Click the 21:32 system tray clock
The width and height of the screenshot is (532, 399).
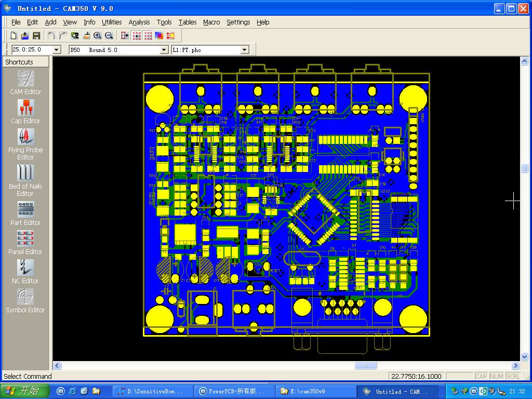[517, 392]
